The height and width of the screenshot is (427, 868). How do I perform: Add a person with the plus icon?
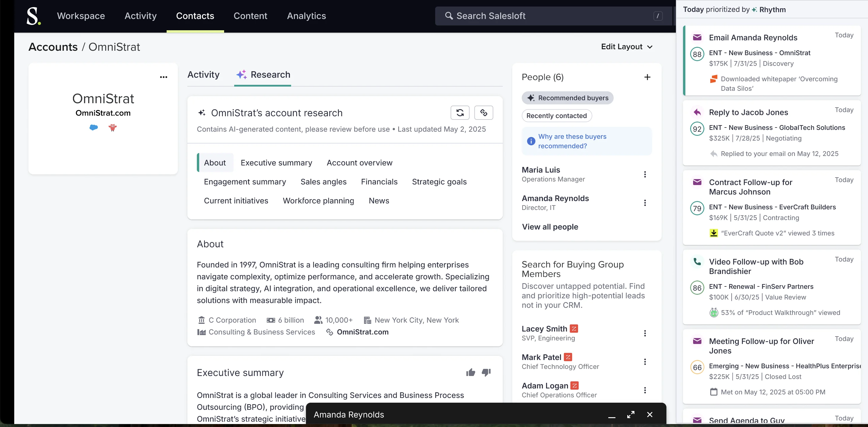pos(647,77)
